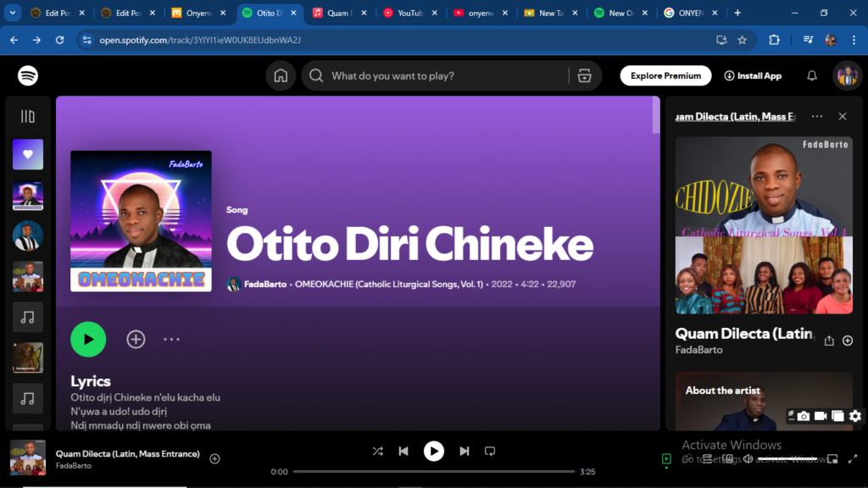Image resolution: width=868 pixels, height=488 pixels.
Task: Switch to the 'New Ta' browser tab
Action: pyautogui.click(x=550, y=13)
